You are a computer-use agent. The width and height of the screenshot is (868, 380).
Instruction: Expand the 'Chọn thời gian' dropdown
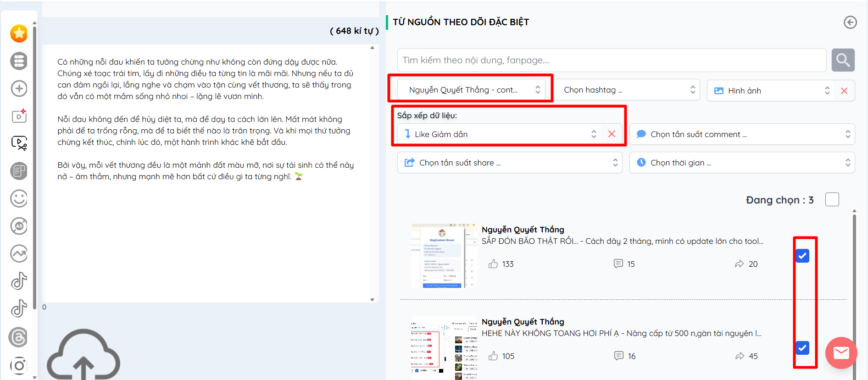[741, 163]
